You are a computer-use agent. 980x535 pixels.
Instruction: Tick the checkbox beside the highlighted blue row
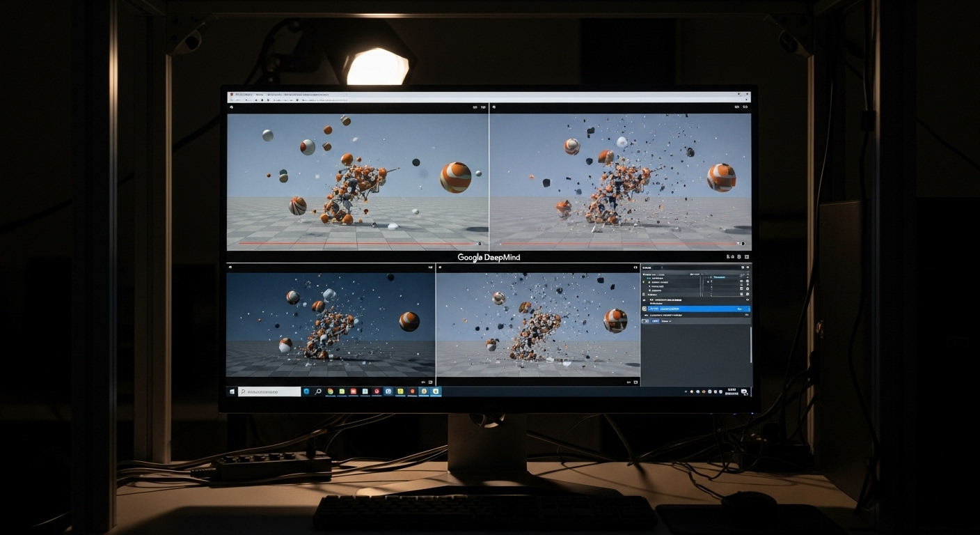coord(645,309)
